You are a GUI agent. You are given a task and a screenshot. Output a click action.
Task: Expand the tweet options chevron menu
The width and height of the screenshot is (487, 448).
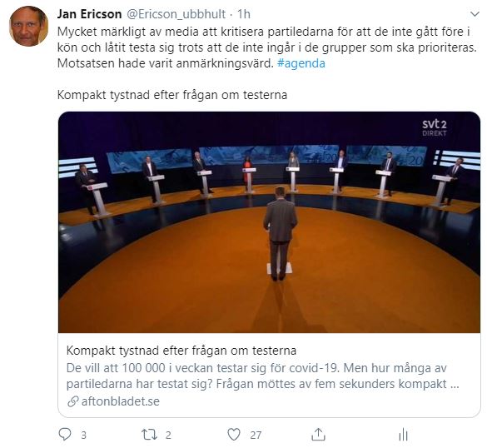(x=475, y=14)
